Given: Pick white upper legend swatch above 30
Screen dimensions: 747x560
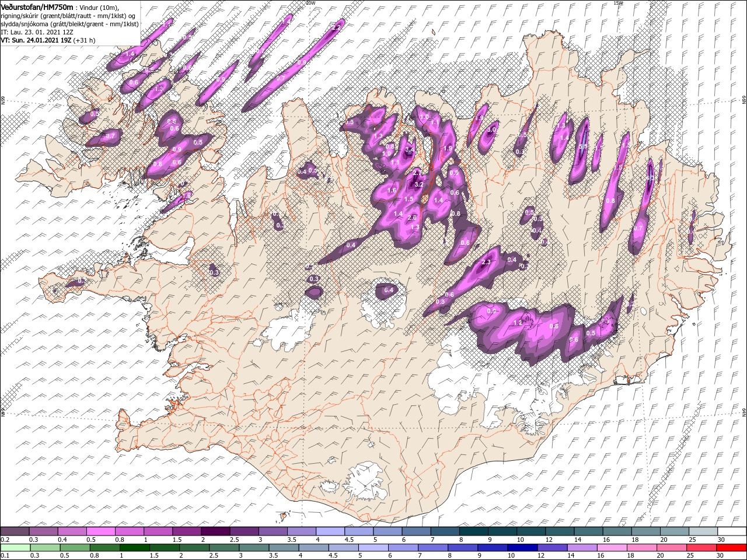Looking at the screenshot, I should 731,531.
